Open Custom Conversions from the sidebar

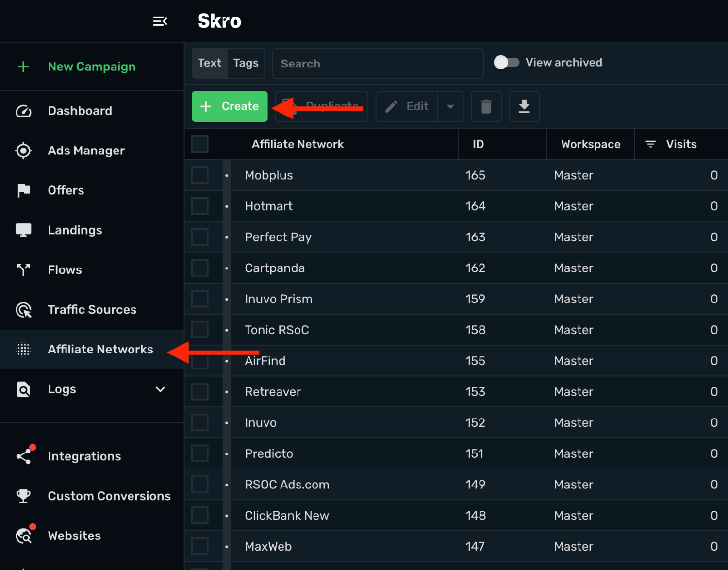click(109, 496)
